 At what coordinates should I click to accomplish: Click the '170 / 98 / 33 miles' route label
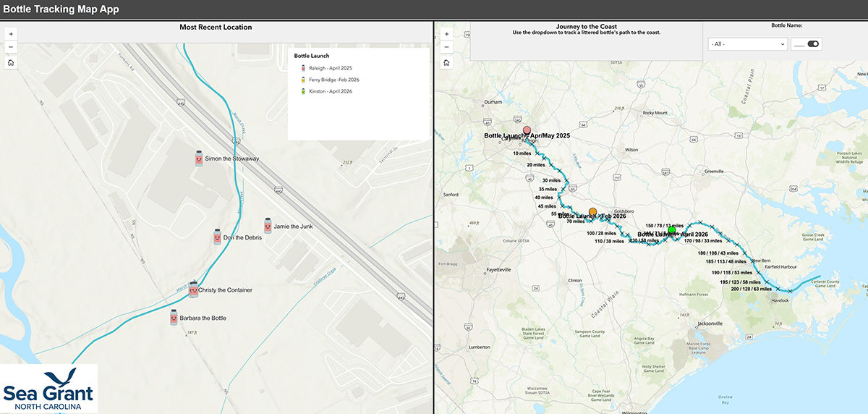pos(702,240)
